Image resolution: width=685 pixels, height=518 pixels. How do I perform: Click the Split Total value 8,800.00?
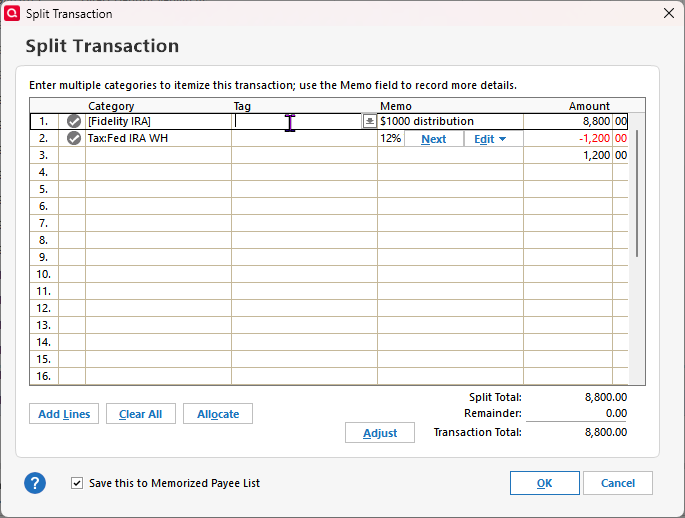click(x=606, y=397)
